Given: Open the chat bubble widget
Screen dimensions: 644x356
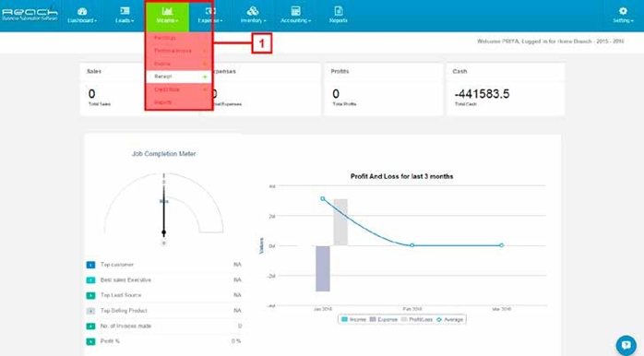Looking at the screenshot, I should (626, 344).
